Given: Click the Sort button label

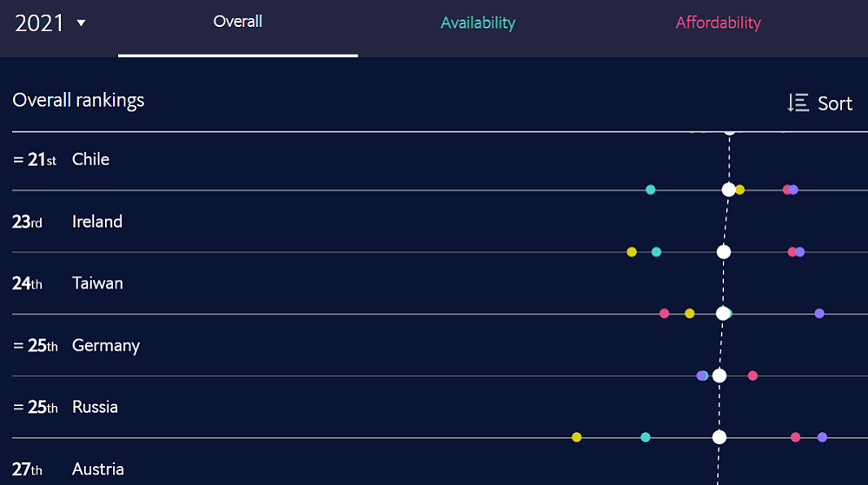Looking at the screenshot, I should (835, 103).
